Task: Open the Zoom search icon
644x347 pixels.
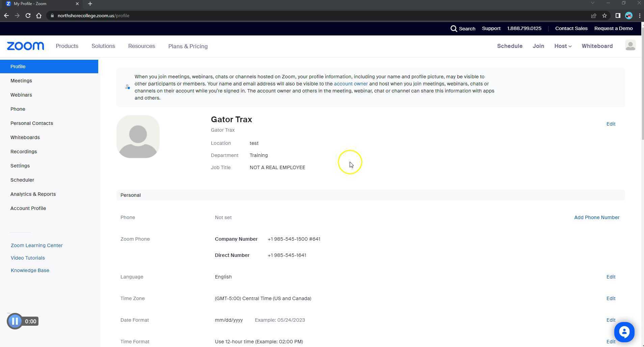Action: coord(454,28)
